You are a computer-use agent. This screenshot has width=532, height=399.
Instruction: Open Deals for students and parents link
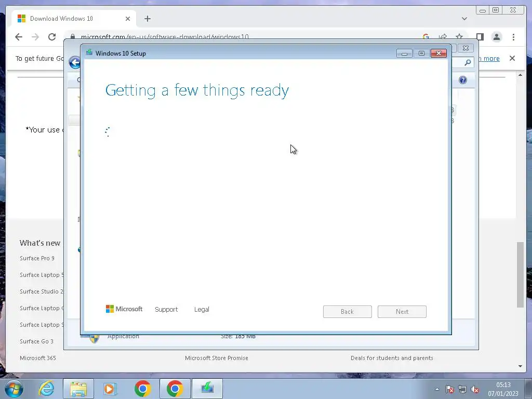pos(392,358)
